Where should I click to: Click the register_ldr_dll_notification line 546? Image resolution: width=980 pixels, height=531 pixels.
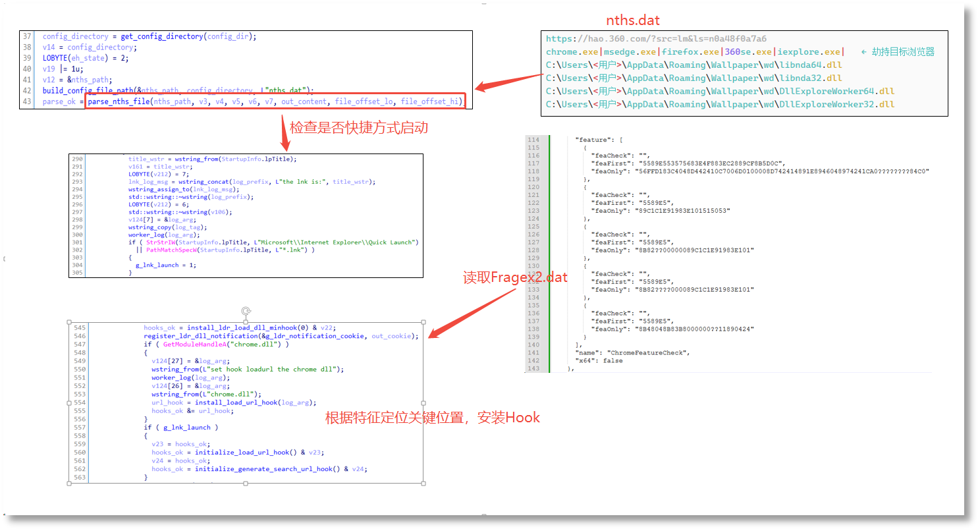click(281, 336)
